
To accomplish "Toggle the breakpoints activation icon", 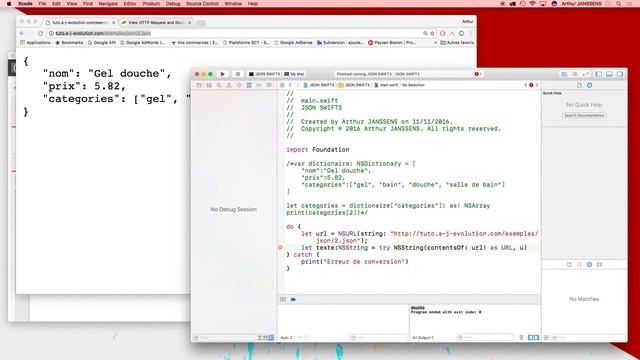I will coord(293,300).
